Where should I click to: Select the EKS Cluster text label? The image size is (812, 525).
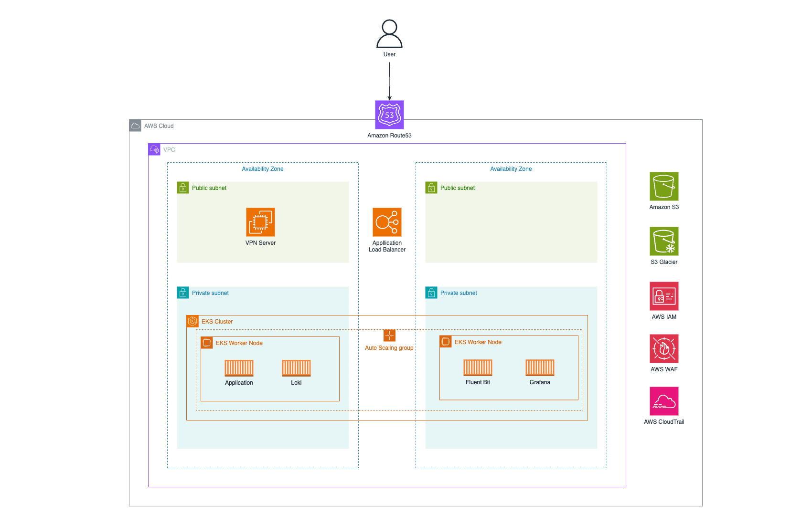(x=217, y=322)
